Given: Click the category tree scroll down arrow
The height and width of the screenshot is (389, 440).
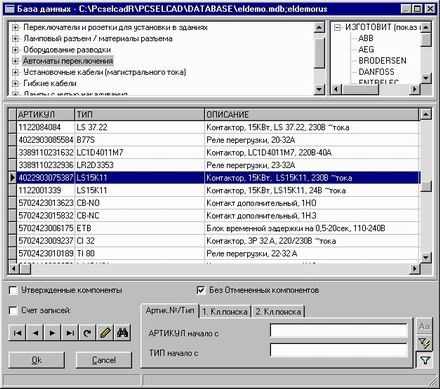Looking at the screenshot, I should click(319, 89).
